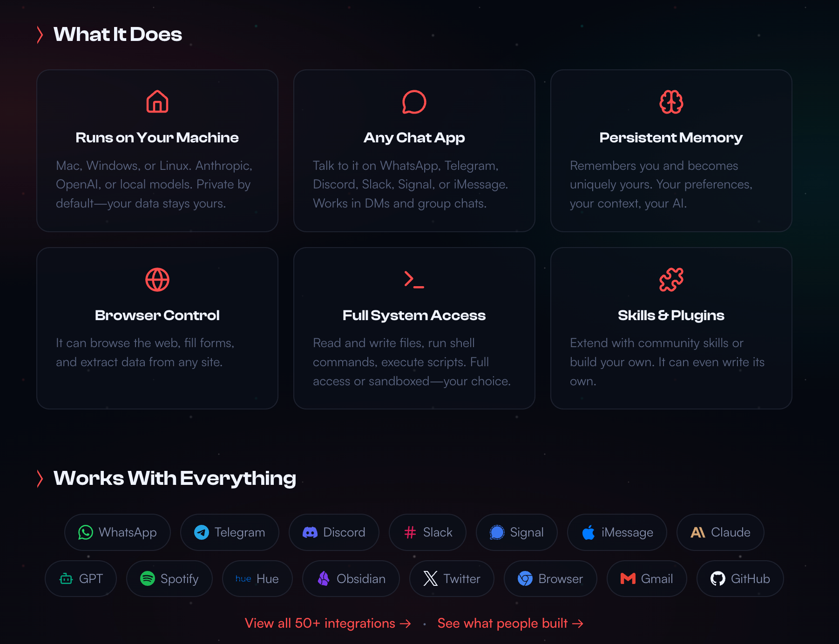The height and width of the screenshot is (644, 839).
Task: Follow the See what people built link
Action: [x=510, y=624]
